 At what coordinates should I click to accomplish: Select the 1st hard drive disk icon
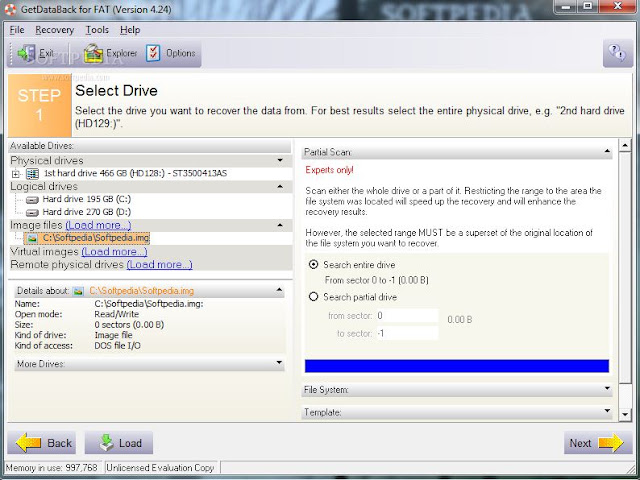(32, 173)
